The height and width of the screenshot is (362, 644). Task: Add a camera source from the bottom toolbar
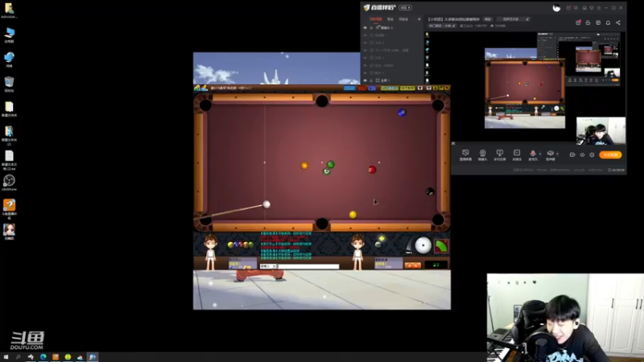(x=482, y=154)
